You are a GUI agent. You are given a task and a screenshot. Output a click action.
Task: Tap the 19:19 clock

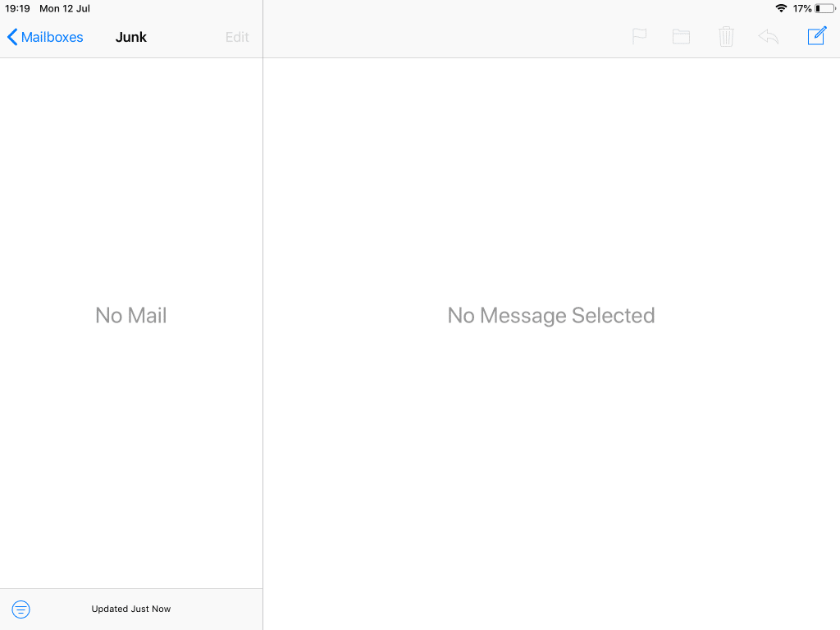pos(17,8)
